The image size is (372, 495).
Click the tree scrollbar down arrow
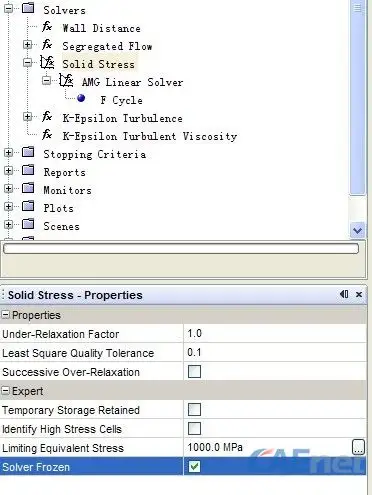(x=358, y=230)
